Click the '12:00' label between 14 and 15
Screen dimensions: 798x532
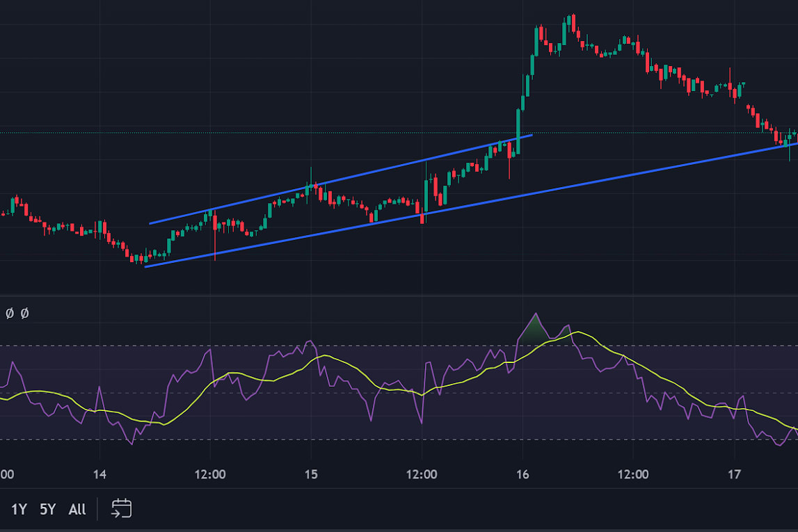[x=210, y=474]
